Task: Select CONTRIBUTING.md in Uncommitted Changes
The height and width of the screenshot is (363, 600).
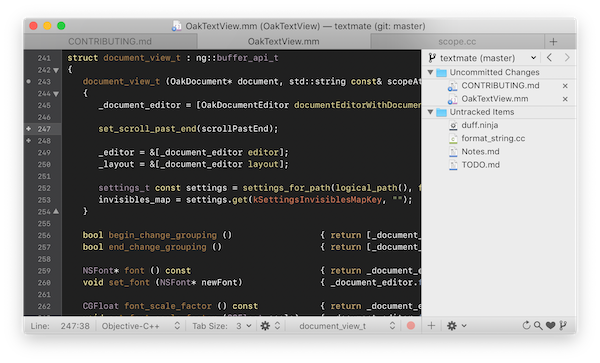Action: click(500, 86)
